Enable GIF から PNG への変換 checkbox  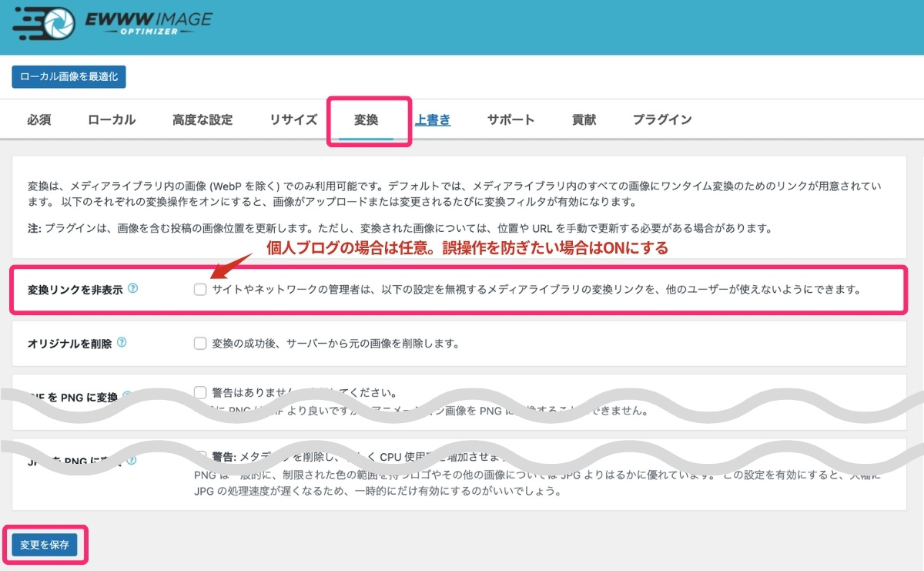[x=200, y=391]
